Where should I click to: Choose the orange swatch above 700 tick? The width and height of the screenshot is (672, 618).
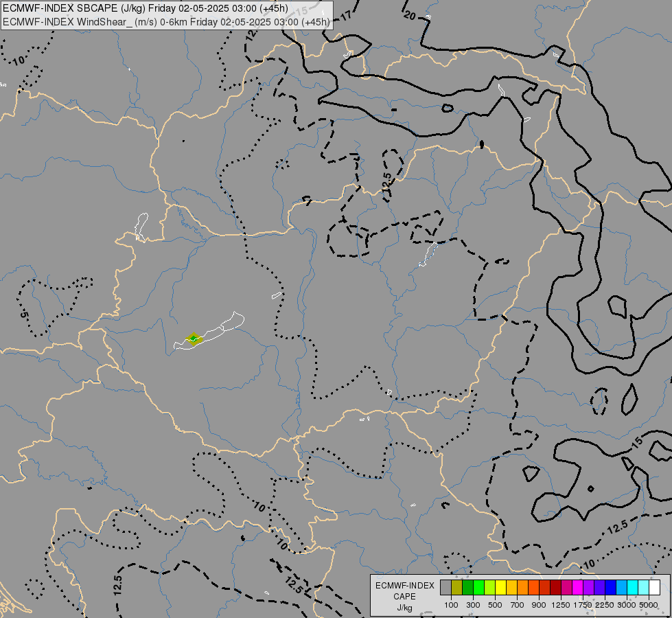tap(523, 588)
